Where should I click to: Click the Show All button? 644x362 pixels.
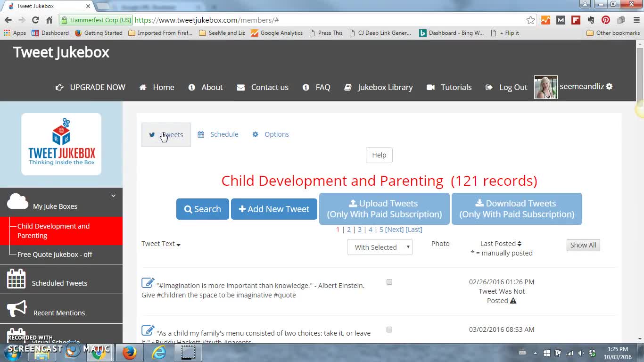coord(583,245)
